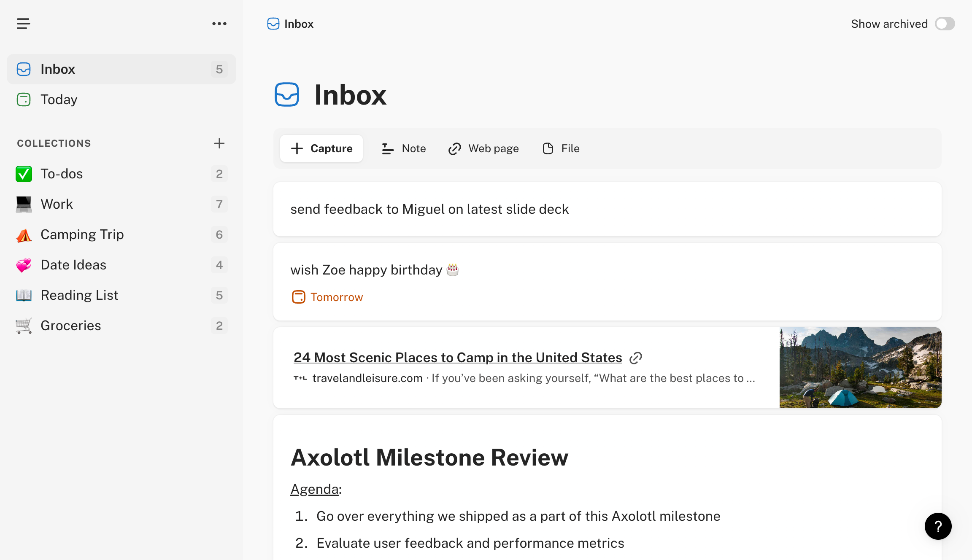This screenshot has width=972, height=560.
Task: Open the 24 Most Scenic Places link
Action: click(458, 358)
